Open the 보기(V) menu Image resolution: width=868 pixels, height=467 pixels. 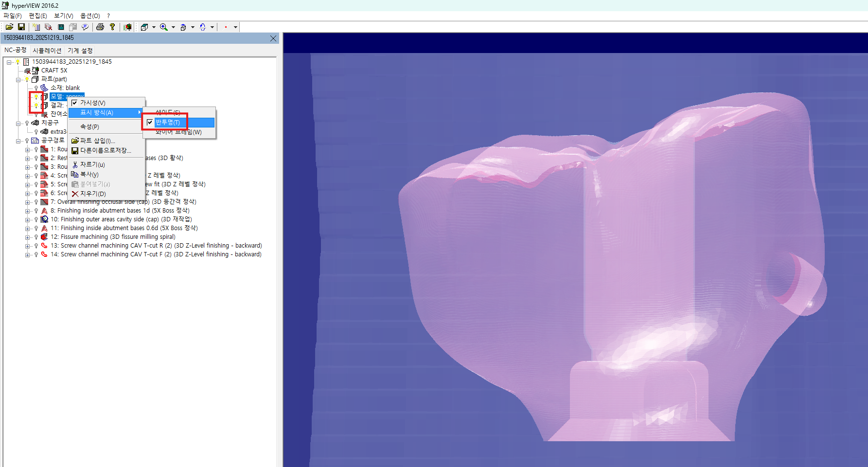tap(63, 16)
